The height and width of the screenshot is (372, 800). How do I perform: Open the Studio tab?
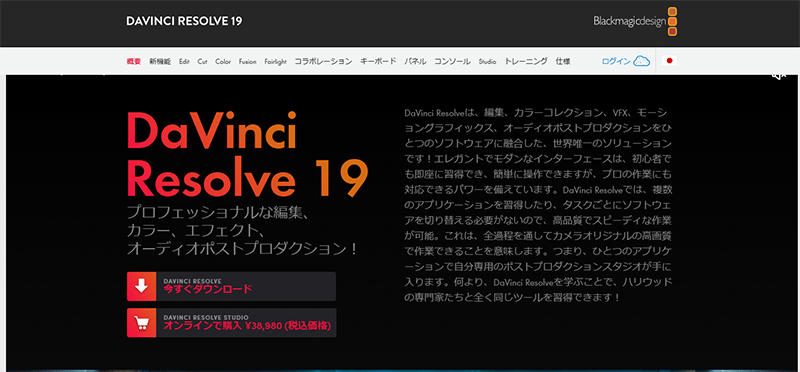(487, 61)
